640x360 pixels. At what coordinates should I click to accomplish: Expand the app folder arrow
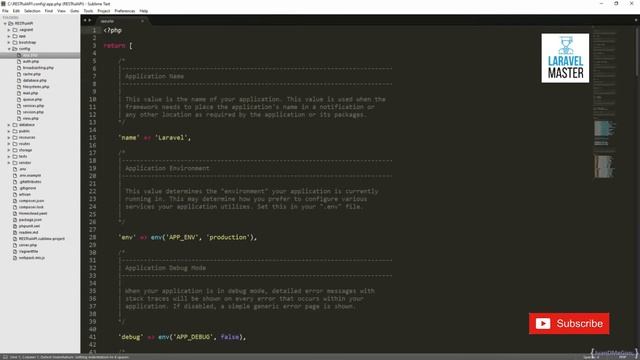pyautogui.click(x=9, y=36)
